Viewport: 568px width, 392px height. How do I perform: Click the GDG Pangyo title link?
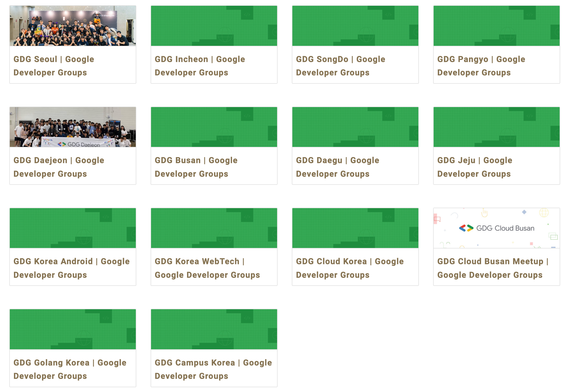pyautogui.click(x=481, y=66)
